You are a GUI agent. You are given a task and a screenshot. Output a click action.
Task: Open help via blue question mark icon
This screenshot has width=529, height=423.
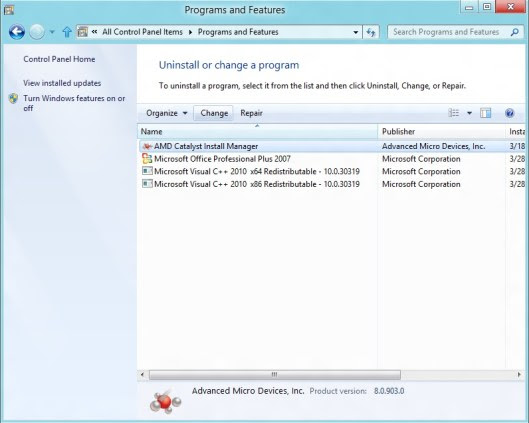[509, 113]
